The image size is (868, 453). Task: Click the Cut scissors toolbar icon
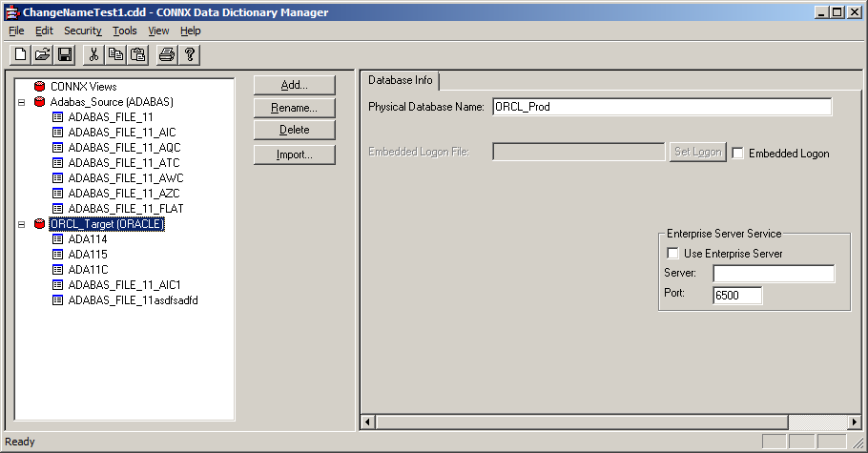93,54
